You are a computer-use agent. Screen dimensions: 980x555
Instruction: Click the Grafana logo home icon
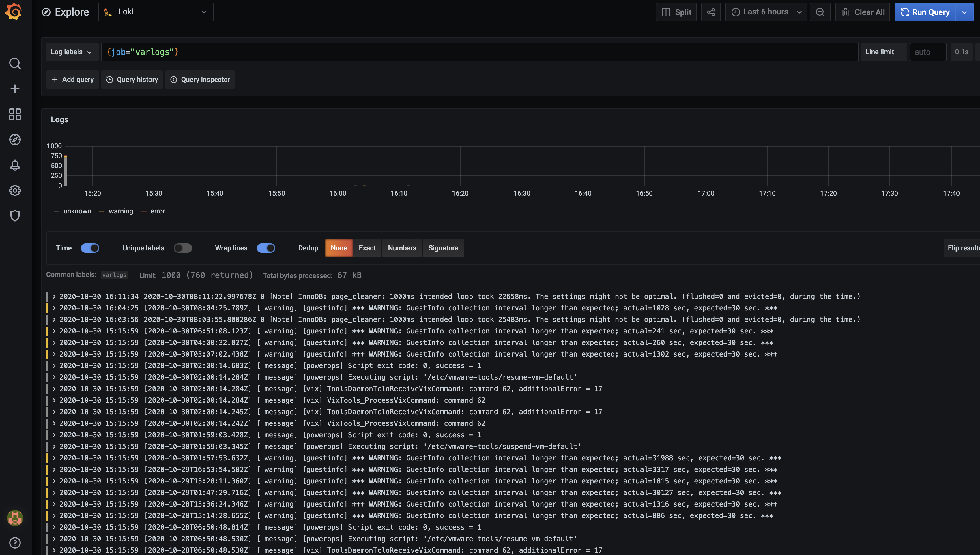click(x=14, y=12)
